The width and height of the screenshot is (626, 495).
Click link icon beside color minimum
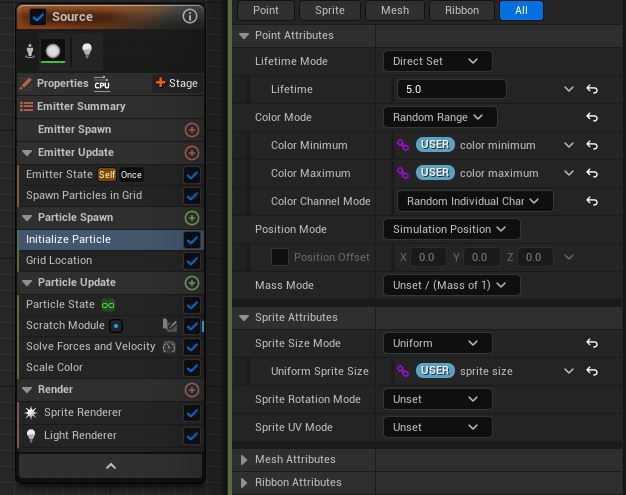pyautogui.click(x=403, y=146)
